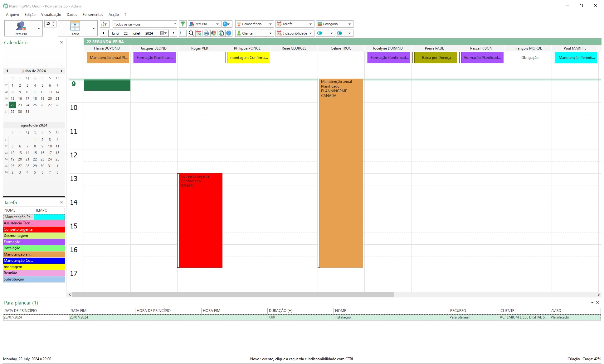604x364 pixels.
Task: Expand the Cliente filter dropdown
Action: tap(270, 33)
